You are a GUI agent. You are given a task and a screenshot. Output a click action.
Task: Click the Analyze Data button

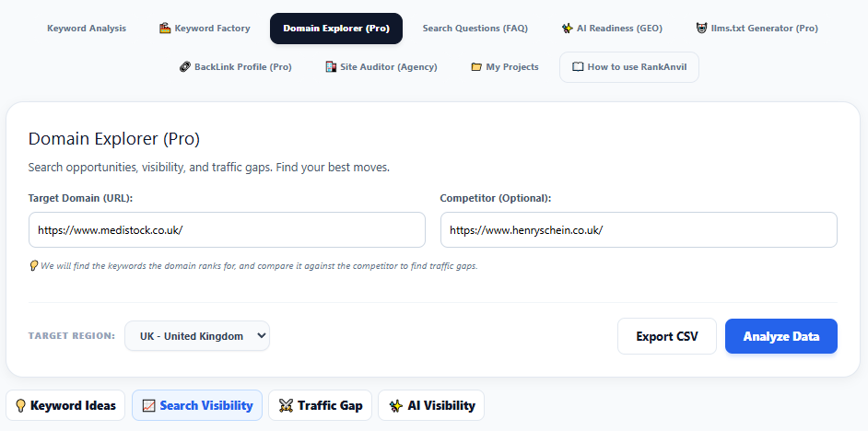781,336
